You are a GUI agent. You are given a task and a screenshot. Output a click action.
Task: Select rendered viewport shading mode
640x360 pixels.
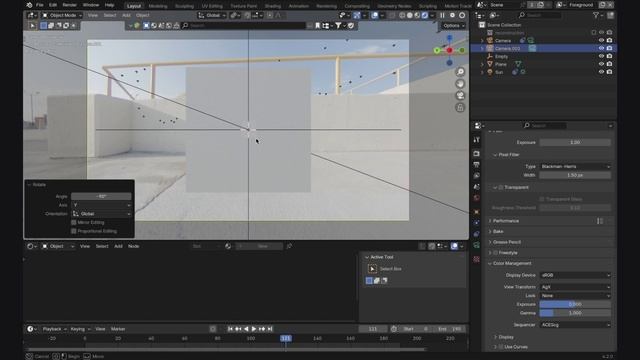(424, 16)
